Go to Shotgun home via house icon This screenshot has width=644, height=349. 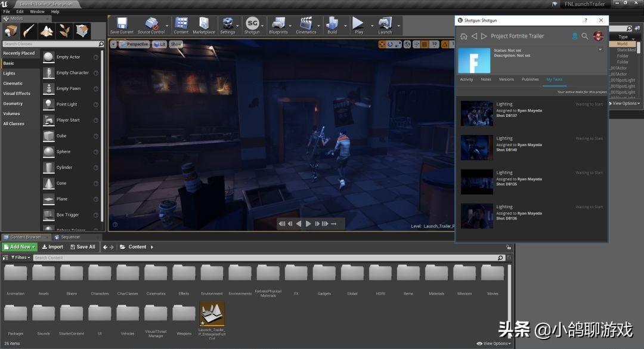[x=463, y=36]
